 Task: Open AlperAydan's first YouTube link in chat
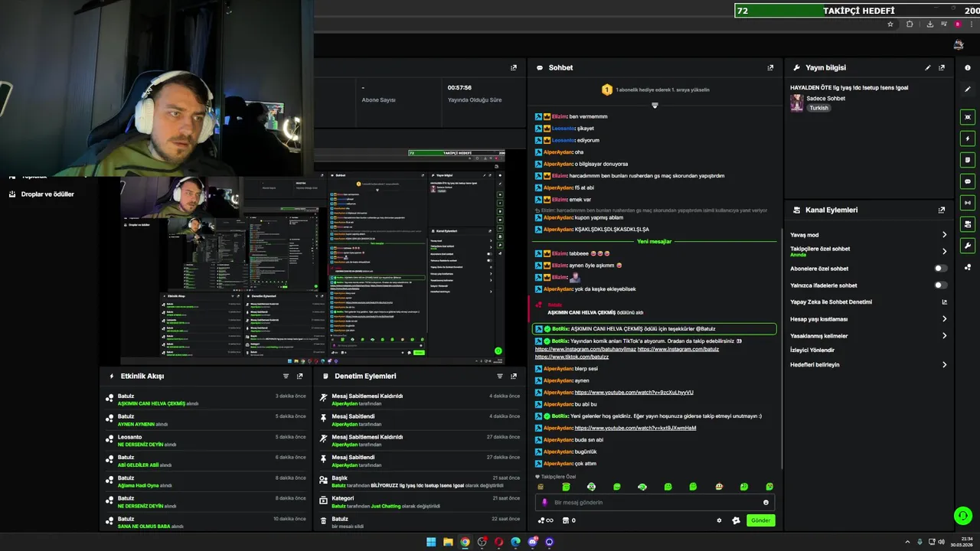tap(634, 393)
